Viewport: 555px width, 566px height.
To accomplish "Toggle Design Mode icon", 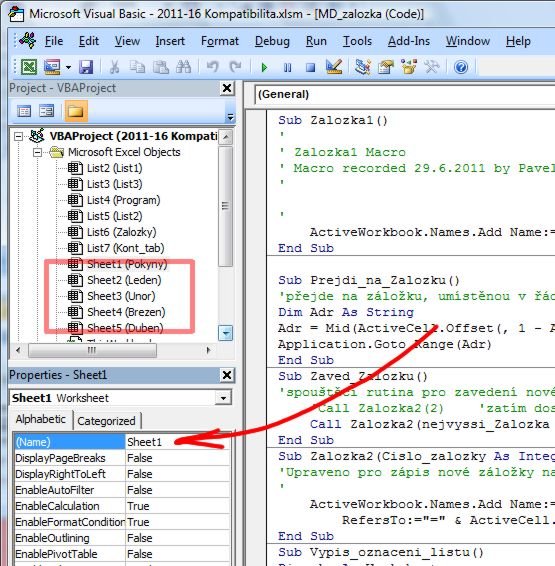I will [x=334, y=67].
